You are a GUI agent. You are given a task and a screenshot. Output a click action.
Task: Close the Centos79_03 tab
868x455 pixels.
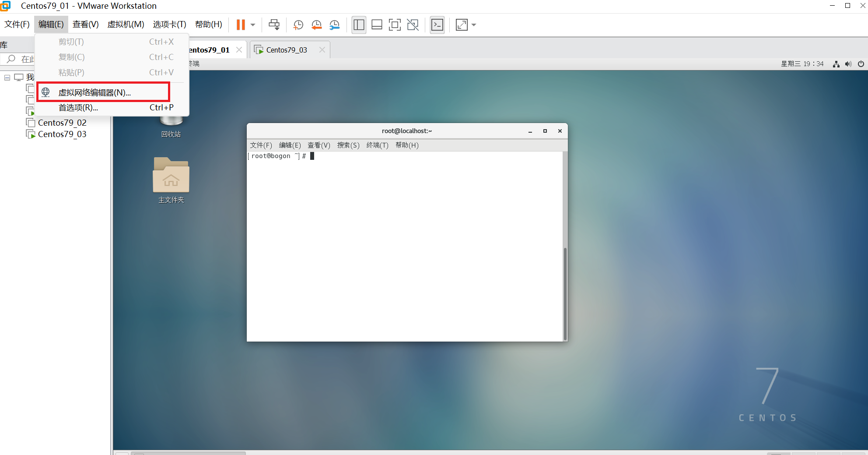coord(322,50)
